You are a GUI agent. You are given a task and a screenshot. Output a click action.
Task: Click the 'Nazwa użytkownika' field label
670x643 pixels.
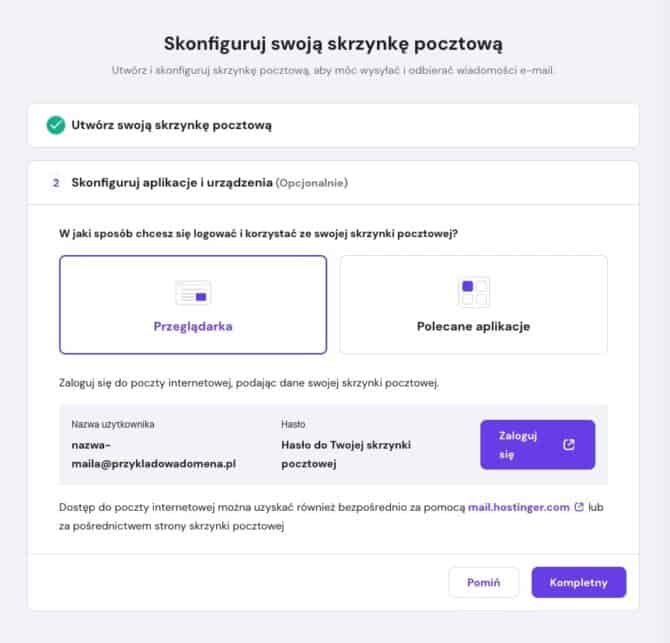(113, 424)
